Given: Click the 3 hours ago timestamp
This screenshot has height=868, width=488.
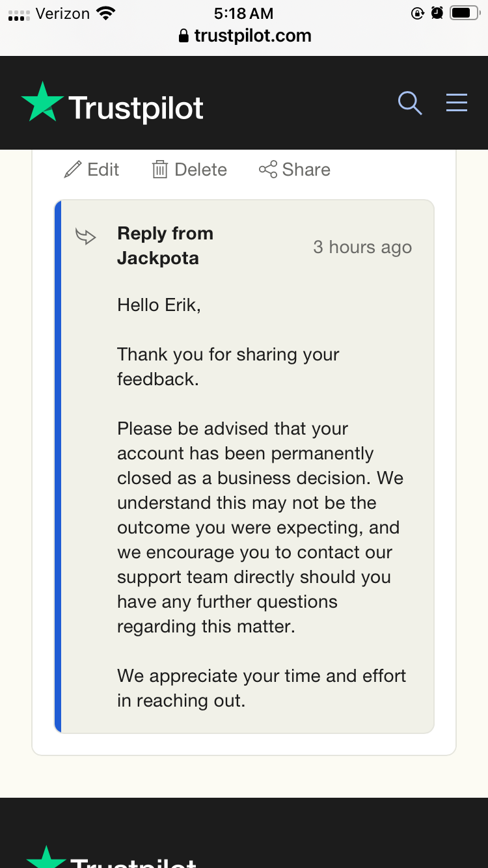Looking at the screenshot, I should click(x=362, y=247).
